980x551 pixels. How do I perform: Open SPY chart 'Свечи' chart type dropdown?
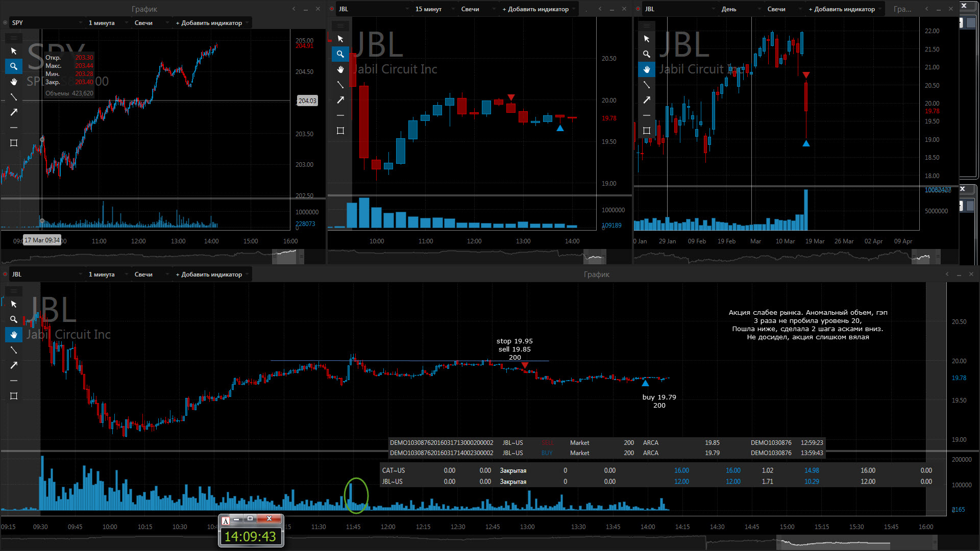(x=151, y=22)
